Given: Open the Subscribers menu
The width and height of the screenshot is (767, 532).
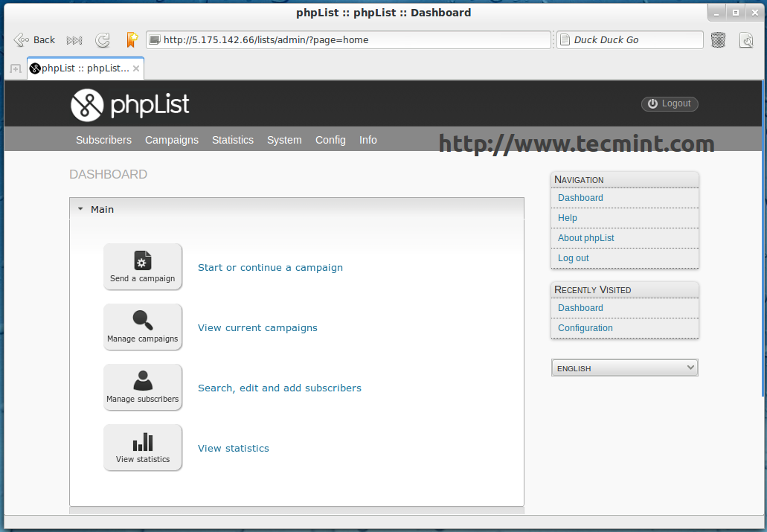Looking at the screenshot, I should tap(103, 140).
